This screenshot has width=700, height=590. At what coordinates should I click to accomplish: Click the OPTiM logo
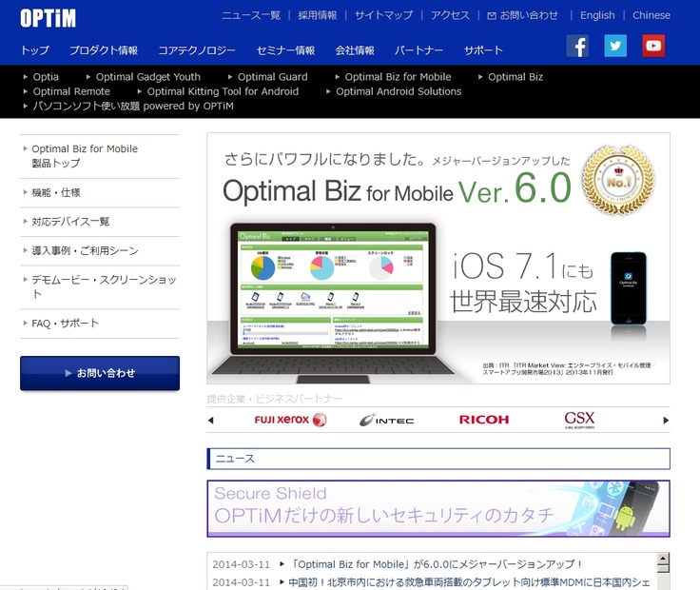click(49, 18)
